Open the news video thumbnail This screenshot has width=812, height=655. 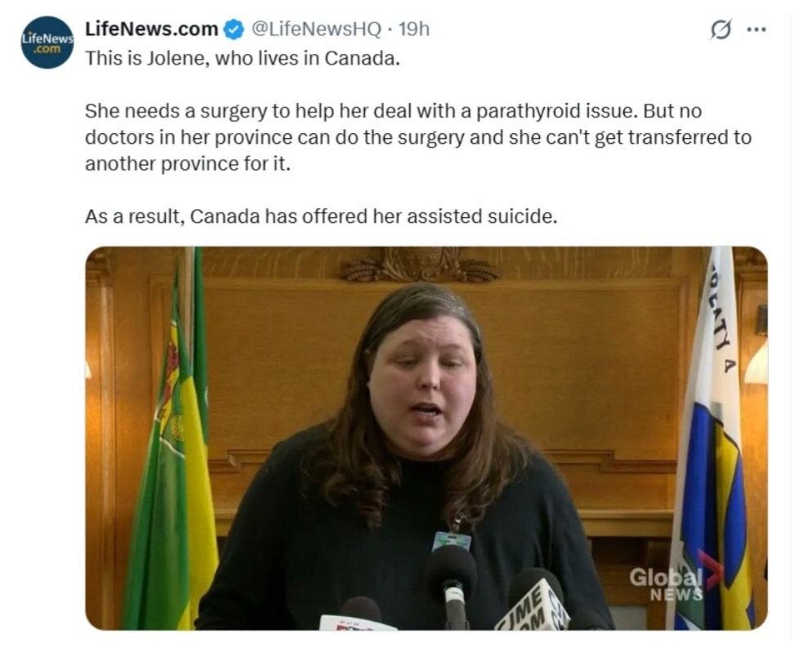(426, 438)
